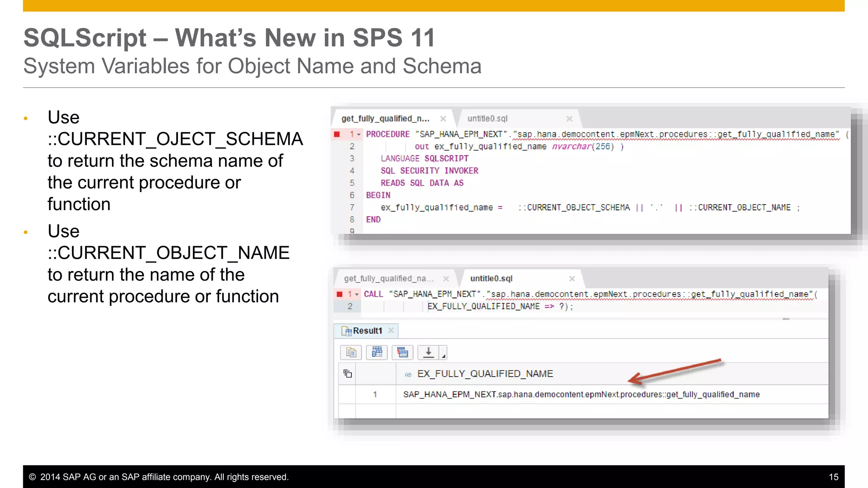Click red error marker on CALL line
The image size is (868, 488).
tap(339, 294)
